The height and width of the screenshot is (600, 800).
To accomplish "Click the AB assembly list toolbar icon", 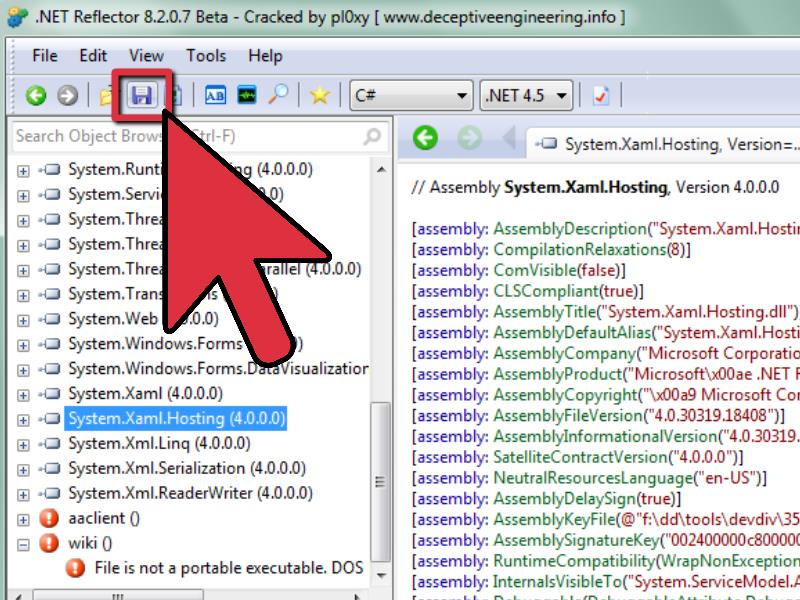I will [215, 95].
